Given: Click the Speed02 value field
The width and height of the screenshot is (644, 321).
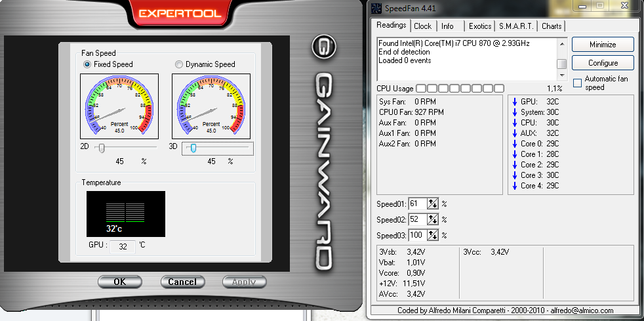Looking at the screenshot, I should 417,219.
